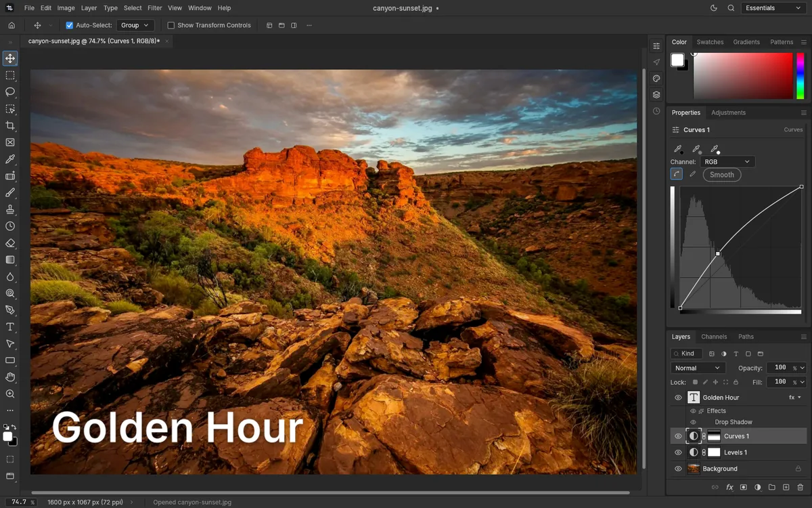812x508 pixels.
Task: Toggle the Auto-Select checkbox
Action: tap(69, 25)
